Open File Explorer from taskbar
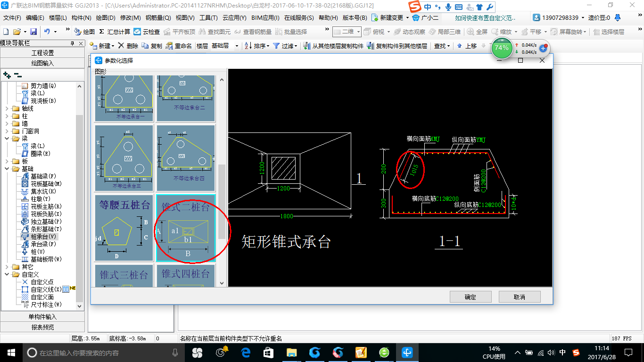The width and height of the screenshot is (644, 362). (x=292, y=353)
